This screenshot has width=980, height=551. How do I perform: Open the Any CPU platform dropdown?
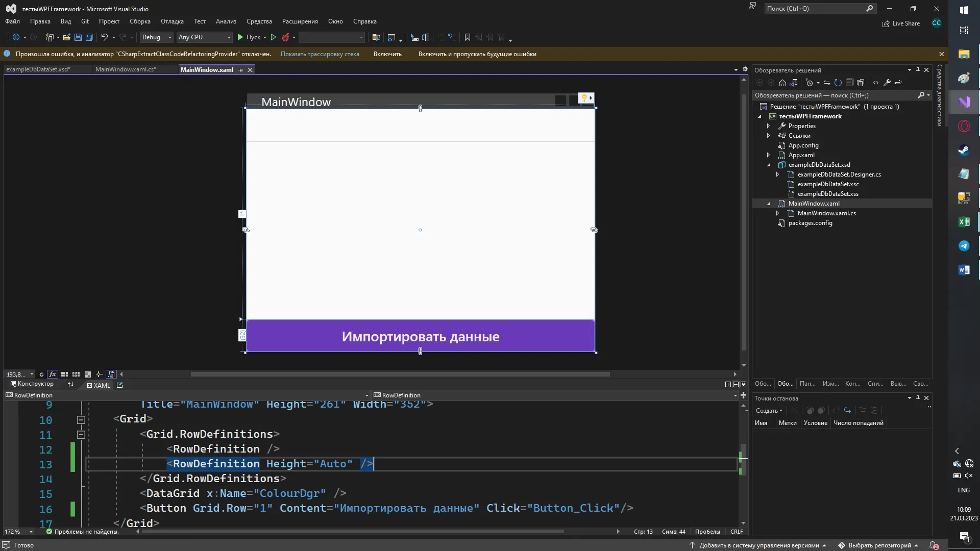pos(205,37)
